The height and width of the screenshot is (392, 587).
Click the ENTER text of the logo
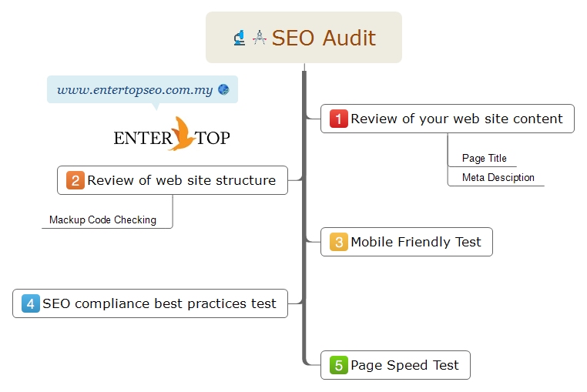(143, 138)
